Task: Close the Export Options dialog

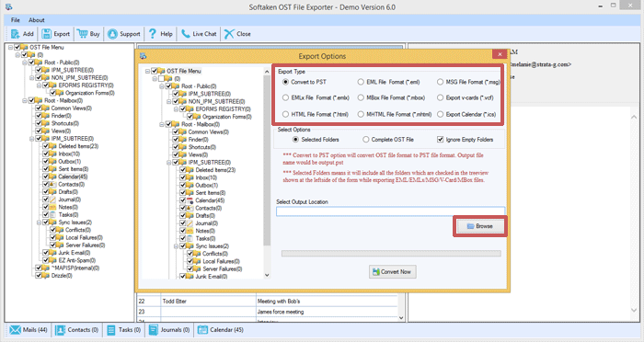Action: [x=500, y=54]
